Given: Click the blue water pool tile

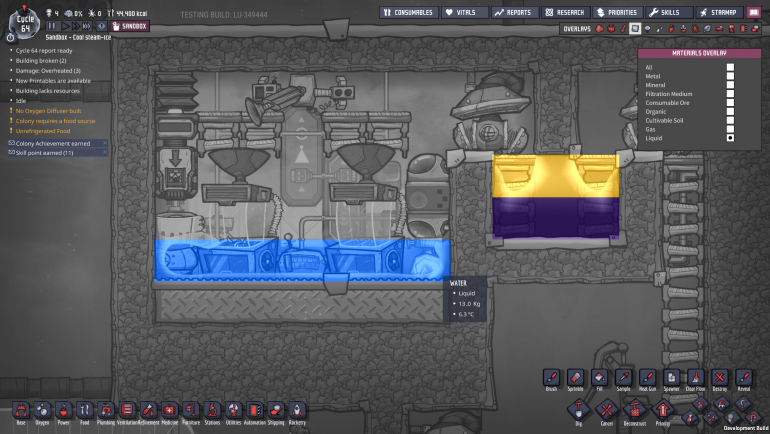Looking at the screenshot, I should click(x=302, y=259).
